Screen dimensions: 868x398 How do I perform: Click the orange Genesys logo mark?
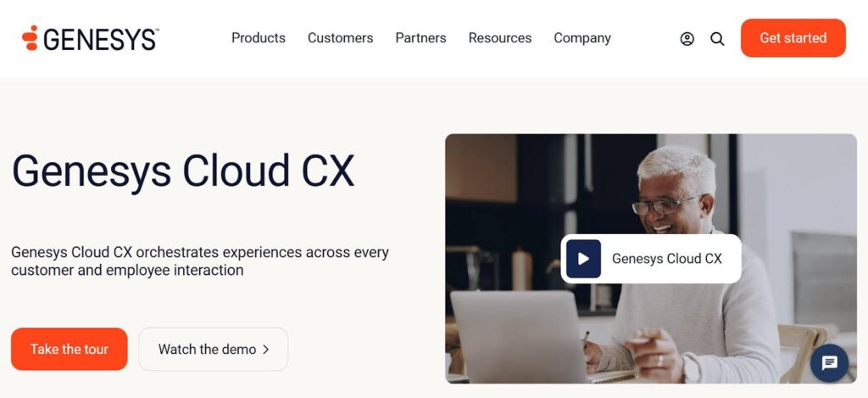coord(30,37)
